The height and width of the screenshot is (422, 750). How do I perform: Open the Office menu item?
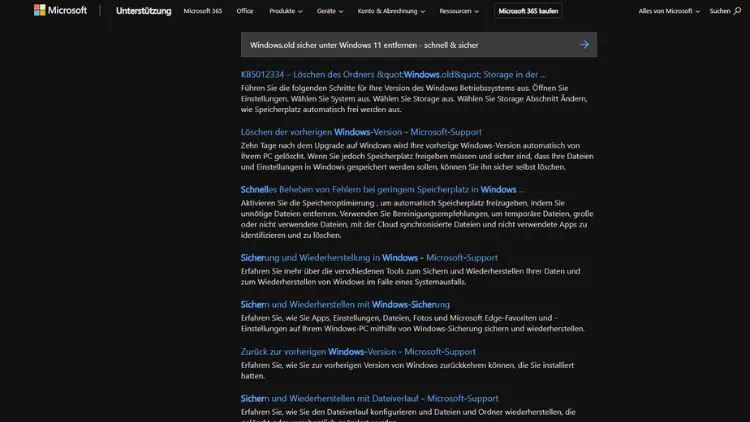pos(245,11)
